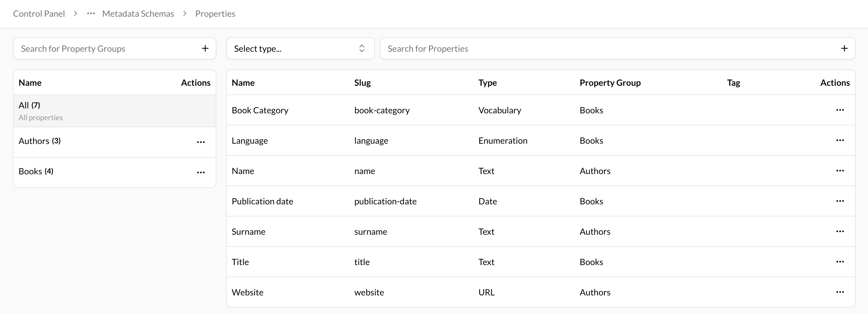Open the actions menu for the Authors group
The image size is (868, 314).
pyautogui.click(x=201, y=142)
